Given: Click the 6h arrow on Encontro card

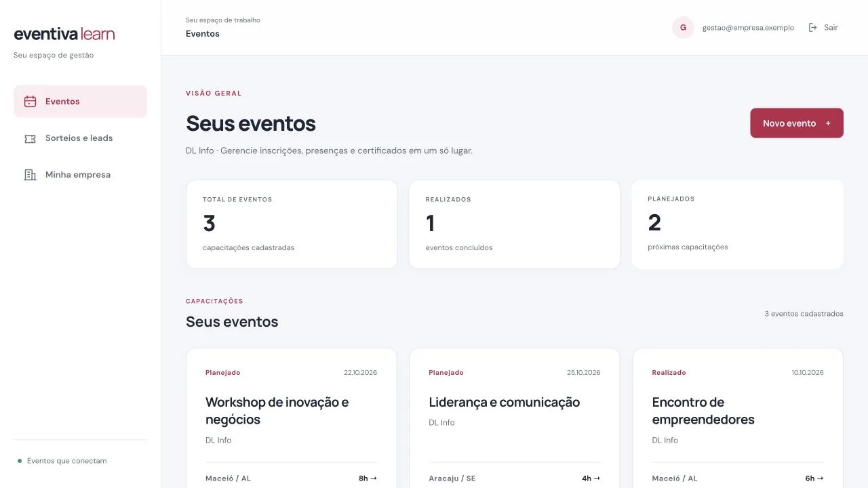Looking at the screenshot, I should (x=814, y=479).
